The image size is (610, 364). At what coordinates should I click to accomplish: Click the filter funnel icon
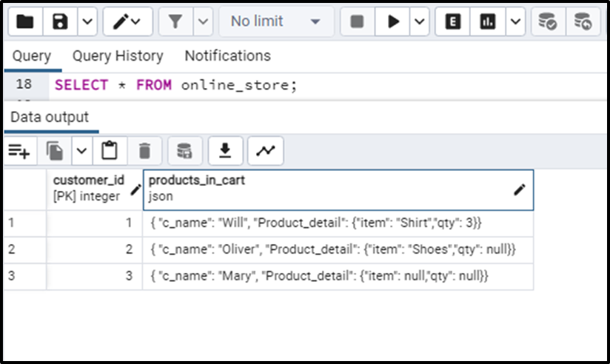(175, 21)
